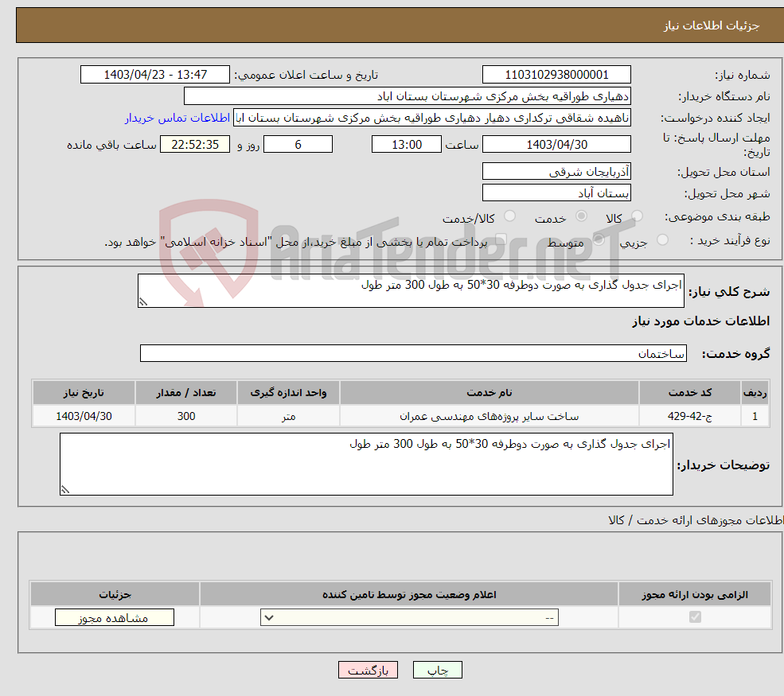Click the ردیف column header
Viewport: 784px width, 696px height.
click(x=755, y=393)
